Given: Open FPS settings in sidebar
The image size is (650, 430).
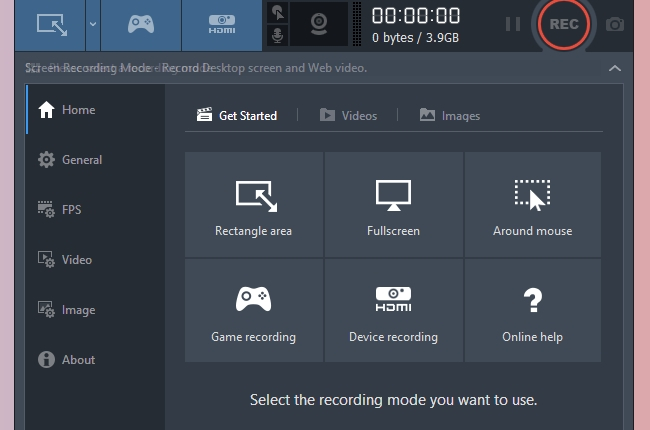Looking at the screenshot, I should coord(95,209).
